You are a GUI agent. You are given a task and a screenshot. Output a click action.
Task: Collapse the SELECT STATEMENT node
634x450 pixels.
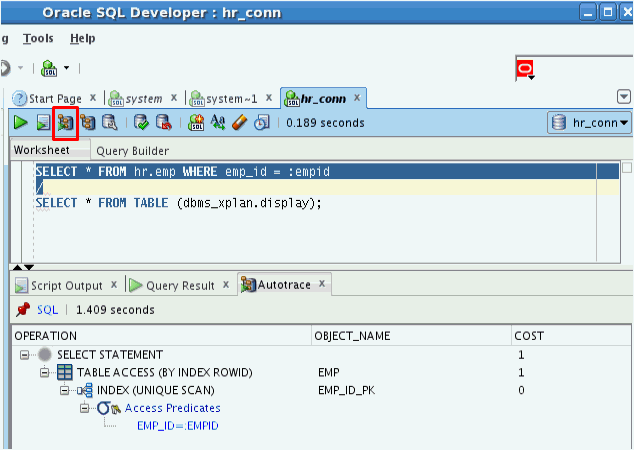[x=25, y=355]
